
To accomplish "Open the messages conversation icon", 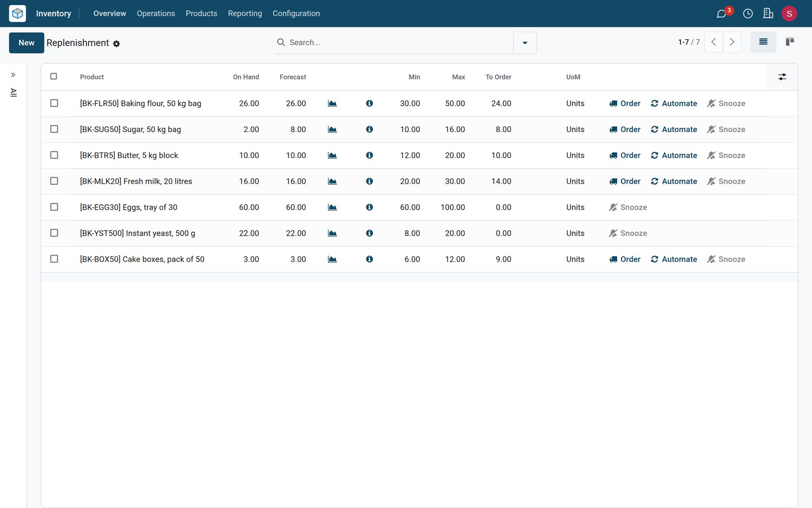I will tap(721, 14).
